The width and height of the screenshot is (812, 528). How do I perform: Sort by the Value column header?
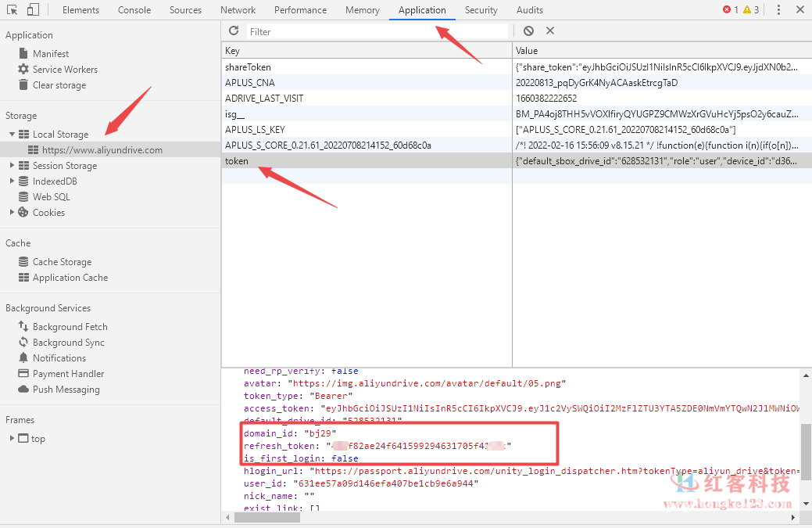663,50
